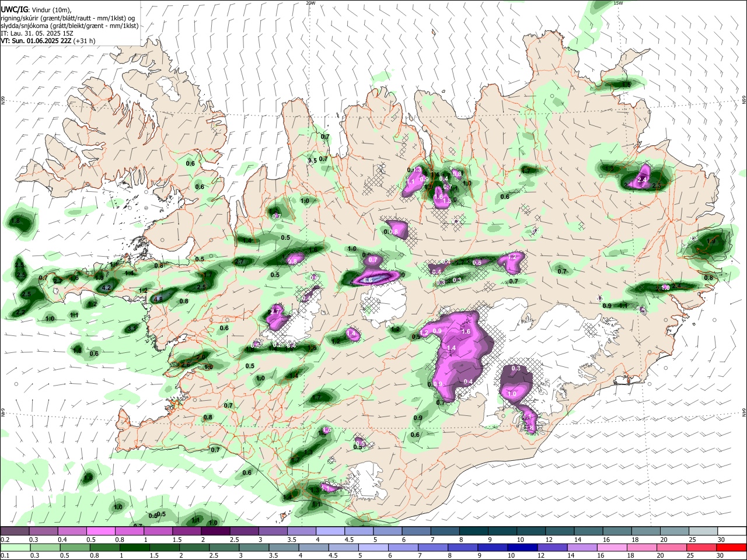Pick the grey-purple swatch after 0.2, upper legend row
The height and width of the screenshot is (560, 747).
click(15, 531)
